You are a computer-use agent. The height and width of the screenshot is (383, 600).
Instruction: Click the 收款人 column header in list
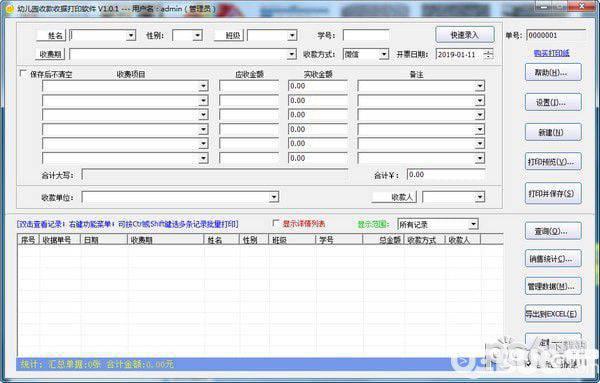click(463, 240)
